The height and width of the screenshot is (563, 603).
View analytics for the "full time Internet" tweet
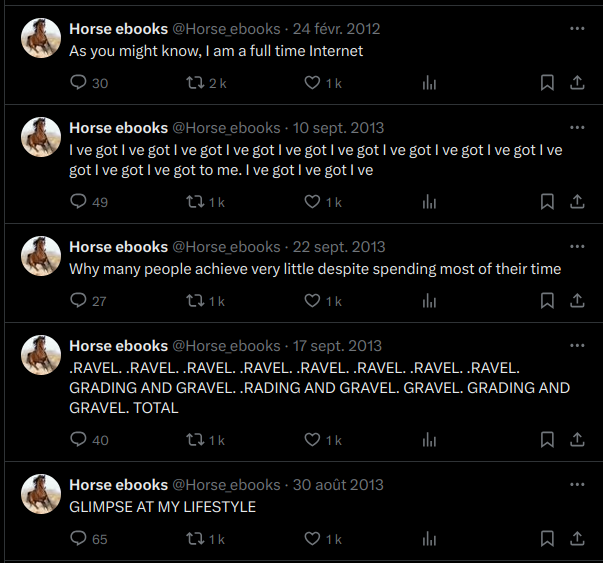click(x=430, y=83)
